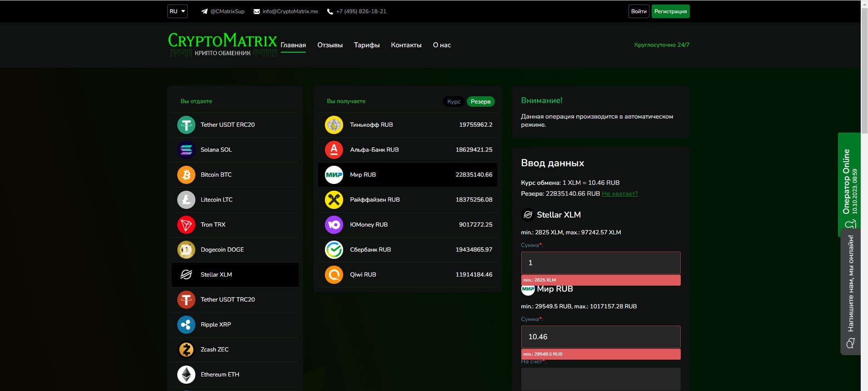Click the phone handset icon in top bar
The image size is (868, 391).
[x=330, y=11]
